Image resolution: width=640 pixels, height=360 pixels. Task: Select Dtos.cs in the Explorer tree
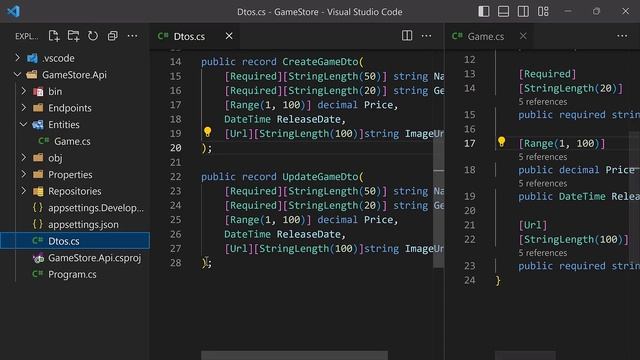(75, 241)
